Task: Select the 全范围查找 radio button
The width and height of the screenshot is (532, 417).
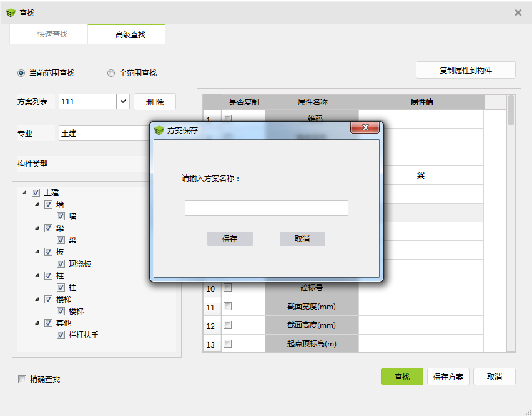Action: (x=111, y=73)
